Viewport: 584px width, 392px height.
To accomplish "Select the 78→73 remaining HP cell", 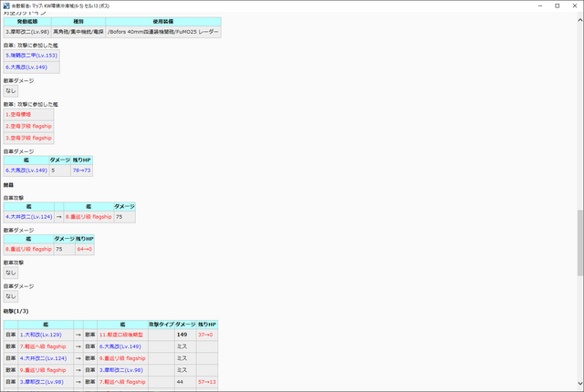I will click(x=81, y=170).
